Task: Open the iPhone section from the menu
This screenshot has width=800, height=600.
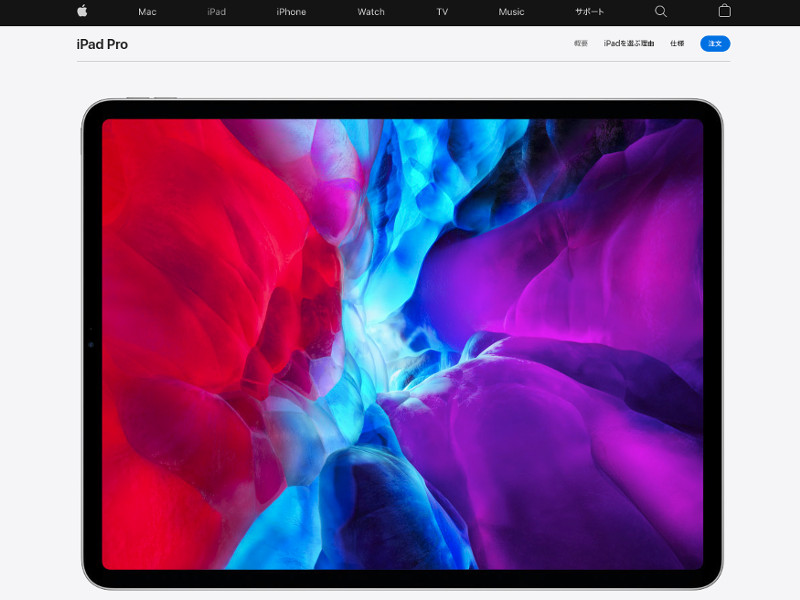Action: click(x=290, y=12)
